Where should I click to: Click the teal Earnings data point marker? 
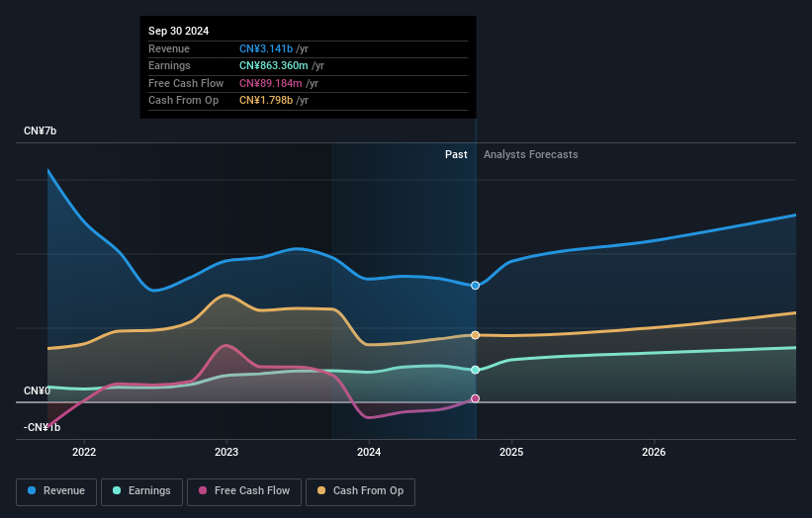click(475, 370)
